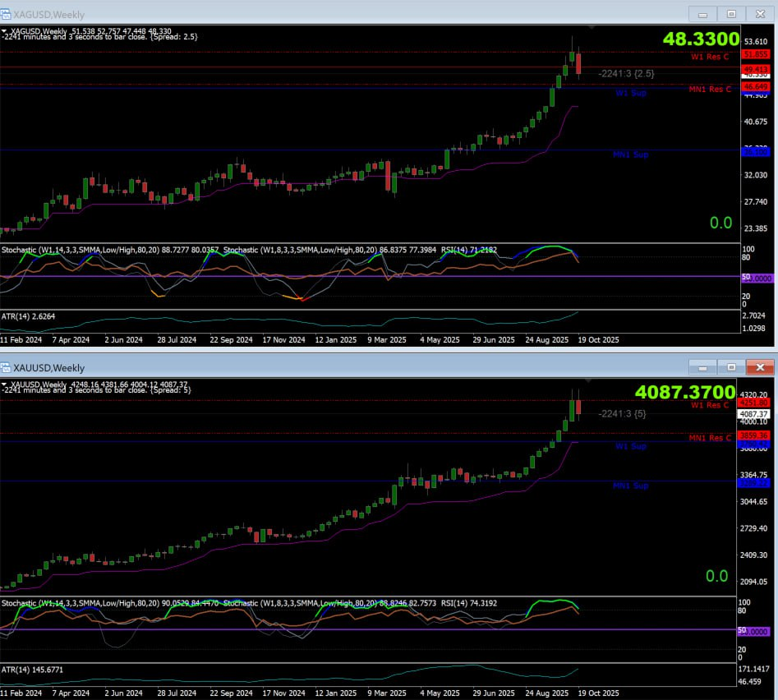Maximize the XAGUSD,Weekly chart window
The height and width of the screenshot is (700, 778).
[731, 14]
